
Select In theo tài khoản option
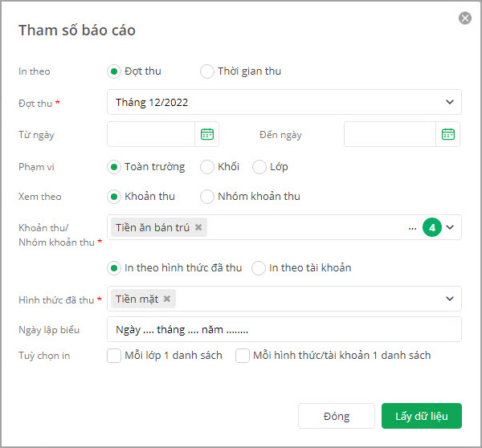point(259,268)
